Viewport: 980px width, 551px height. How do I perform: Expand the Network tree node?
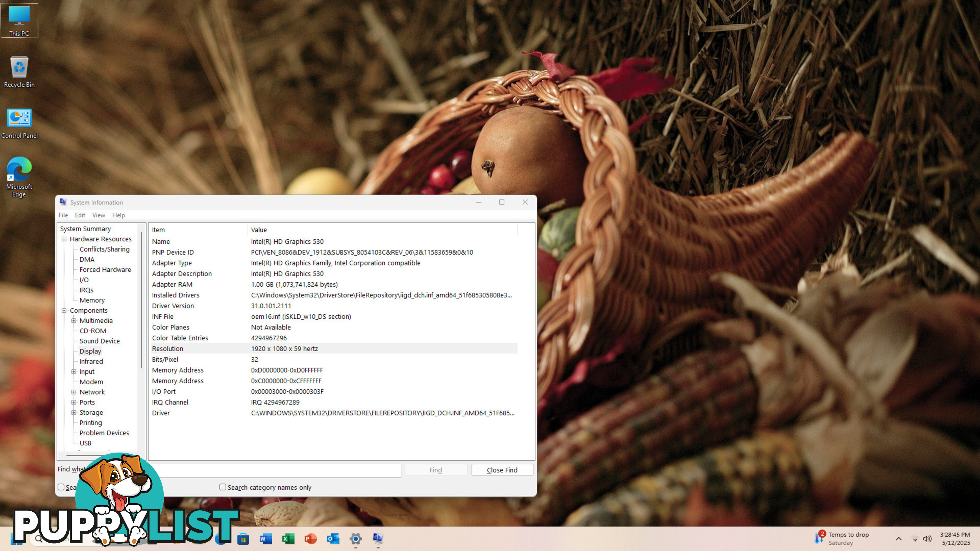tap(74, 392)
